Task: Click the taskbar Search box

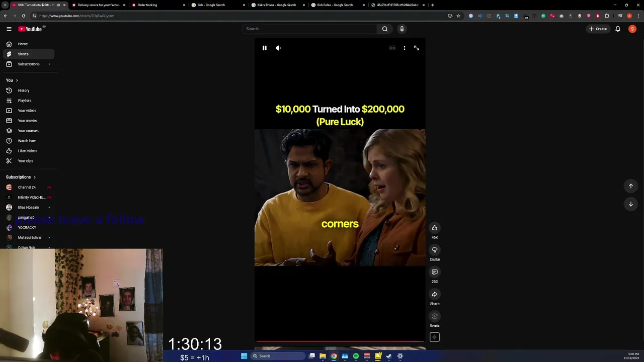Action: point(278,356)
